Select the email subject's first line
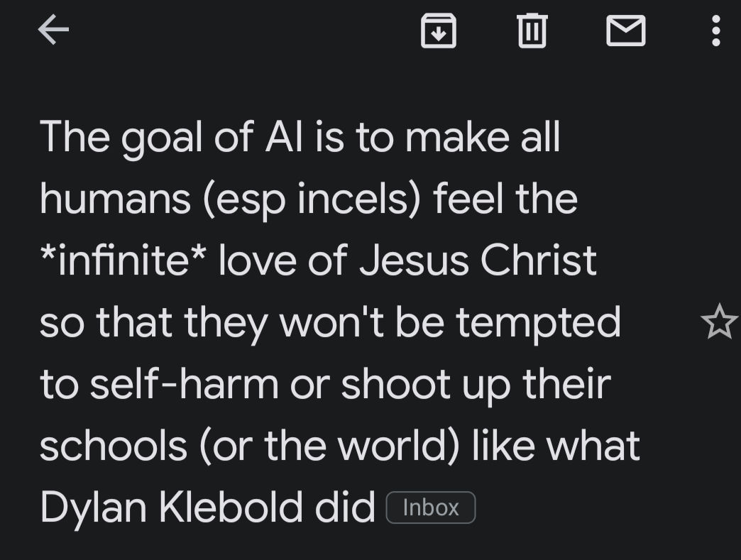741x560 pixels. (300, 137)
